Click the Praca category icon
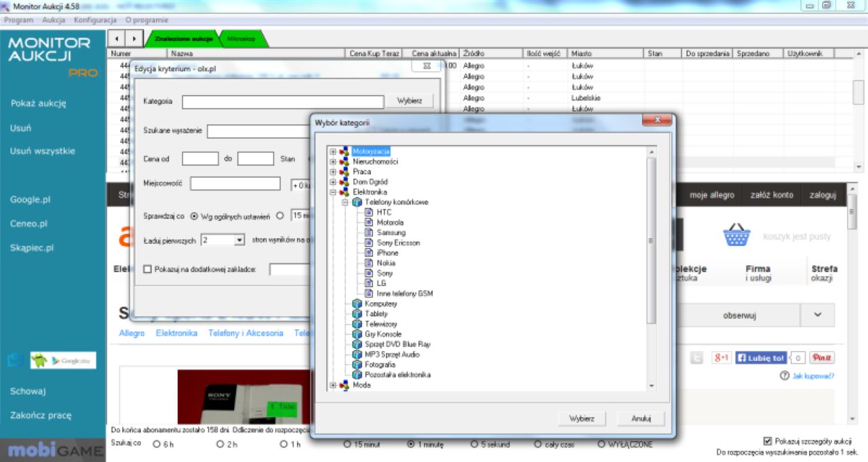868x462 pixels. [x=344, y=172]
